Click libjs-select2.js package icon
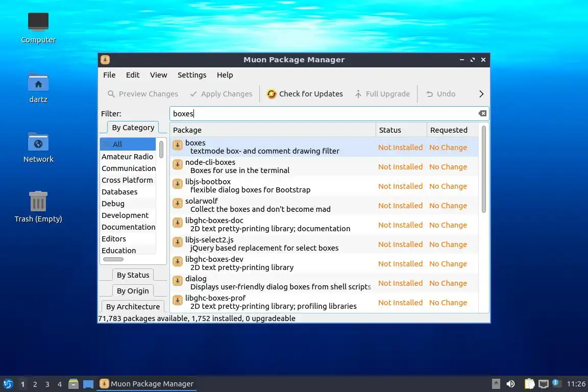This screenshot has width=588, height=392. point(178,242)
